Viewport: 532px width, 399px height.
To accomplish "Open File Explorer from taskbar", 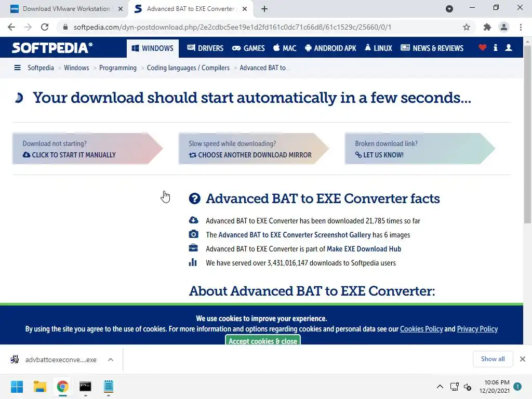I will pyautogui.click(x=39, y=387).
